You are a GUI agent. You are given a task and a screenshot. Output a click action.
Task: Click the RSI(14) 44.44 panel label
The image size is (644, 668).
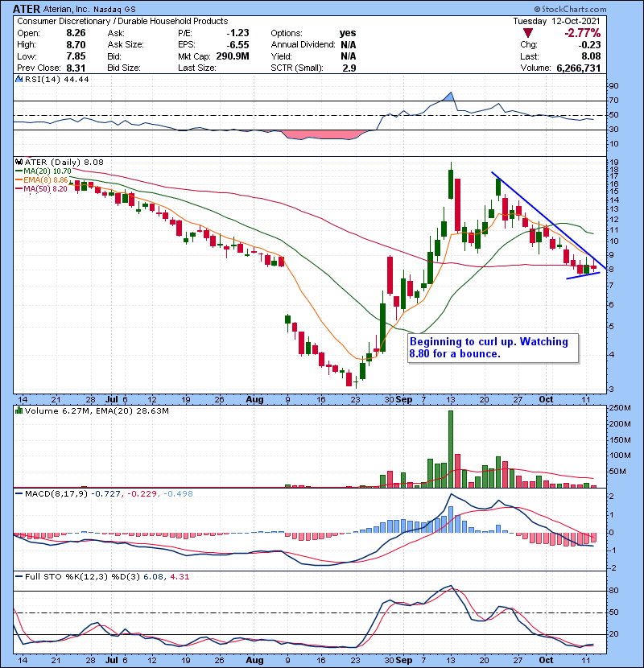56,79
